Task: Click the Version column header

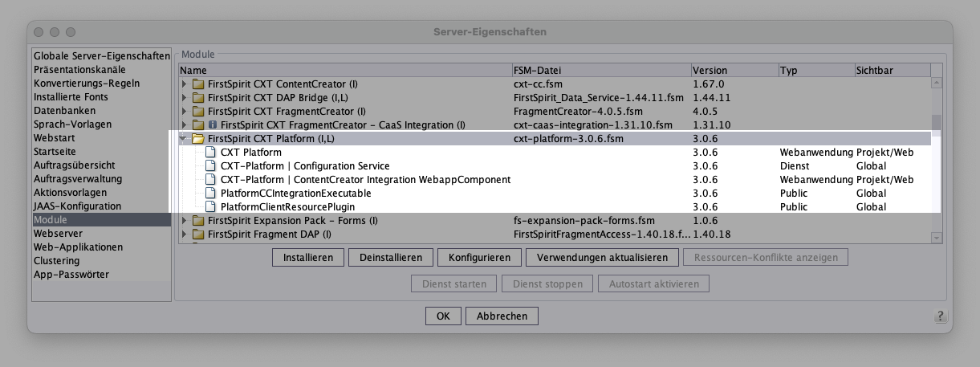Action: [x=734, y=71]
